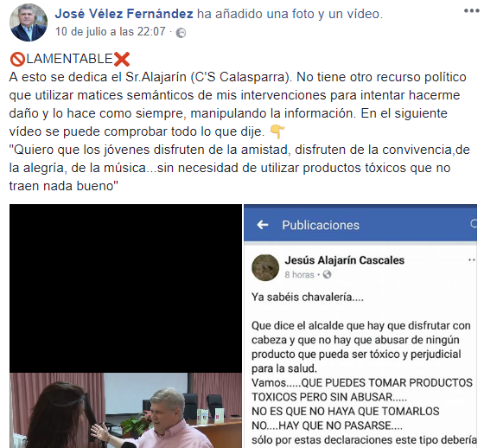Open options dots on Jesús Alajarín's post
The height and width of the screenshot is (448, 484).
(x=472, y=260)
